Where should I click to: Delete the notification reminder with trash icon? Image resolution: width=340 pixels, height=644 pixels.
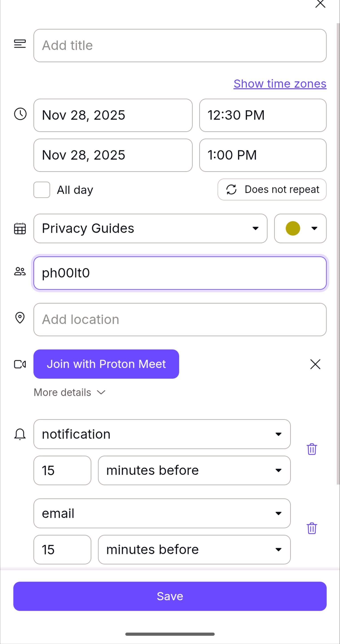tap(312, 449)
